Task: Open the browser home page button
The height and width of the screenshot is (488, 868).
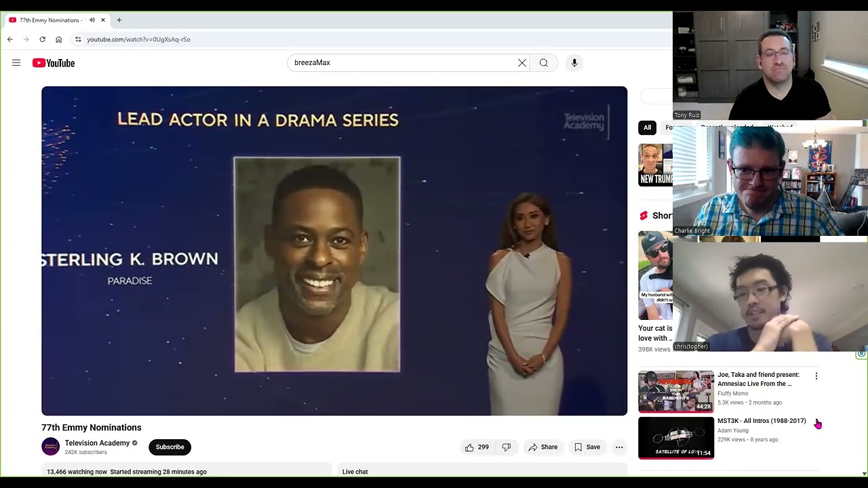Action: tap(59, 39)
